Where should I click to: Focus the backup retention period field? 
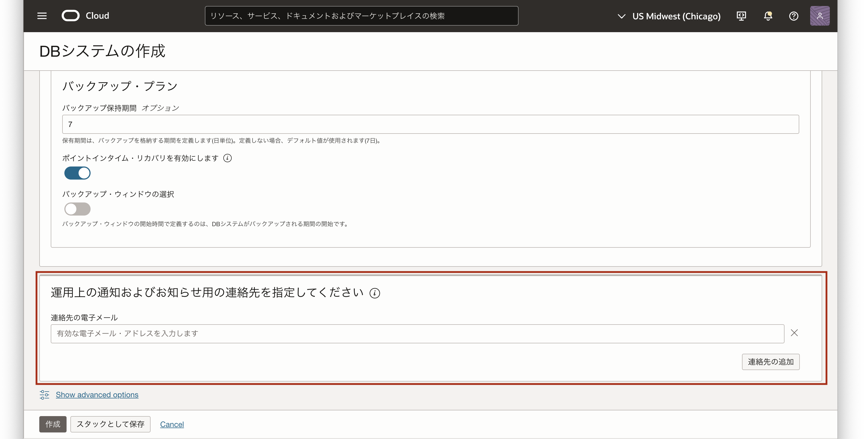(430, 124)
